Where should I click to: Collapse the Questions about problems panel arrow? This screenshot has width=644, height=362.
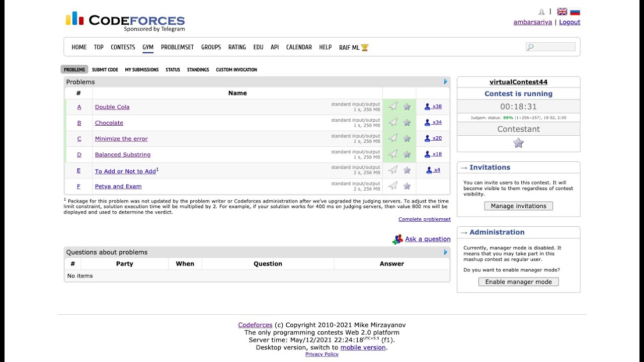pos(445,252)
